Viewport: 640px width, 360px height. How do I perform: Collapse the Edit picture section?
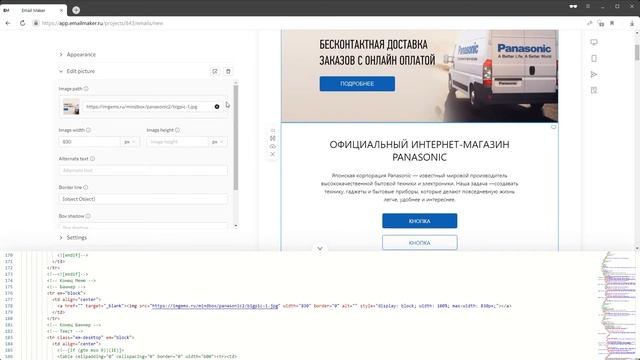click(x=77, y=71)
